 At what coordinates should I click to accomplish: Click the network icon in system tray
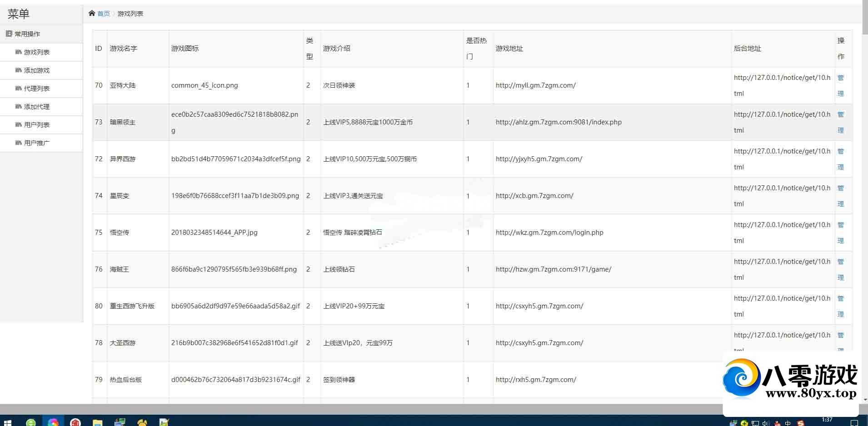point(755,423)
